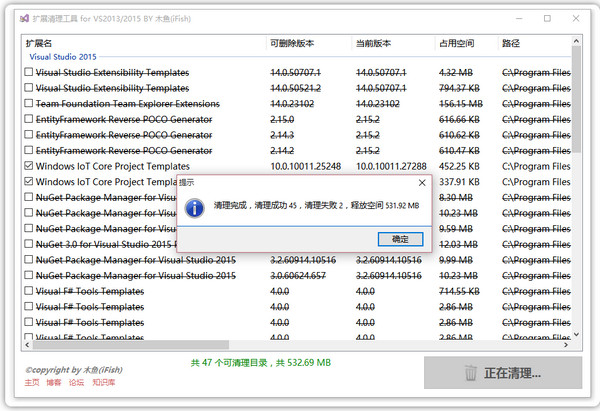Click the 9.99 MB size cell
Image resolution: width=600 pixels, height=411 pixels.
(455, 260)
